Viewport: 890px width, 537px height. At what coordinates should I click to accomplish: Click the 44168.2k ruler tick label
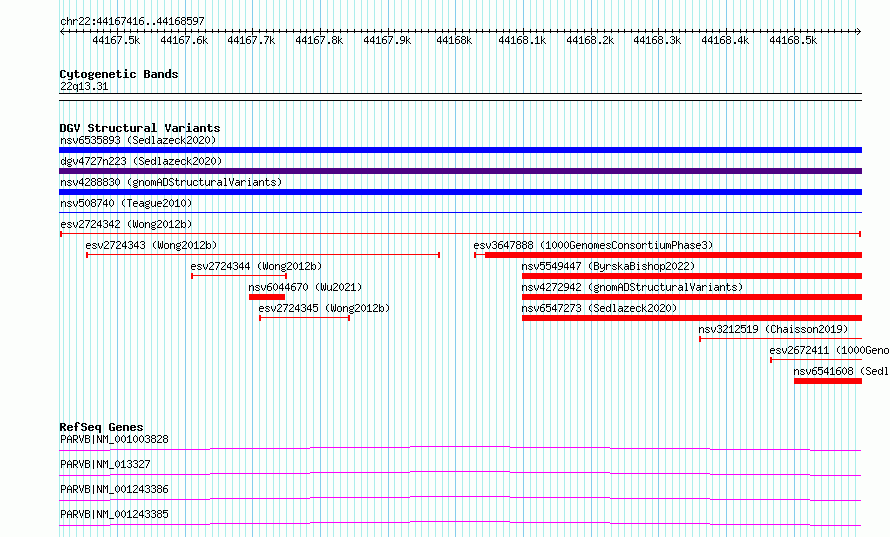pos(590,40)
